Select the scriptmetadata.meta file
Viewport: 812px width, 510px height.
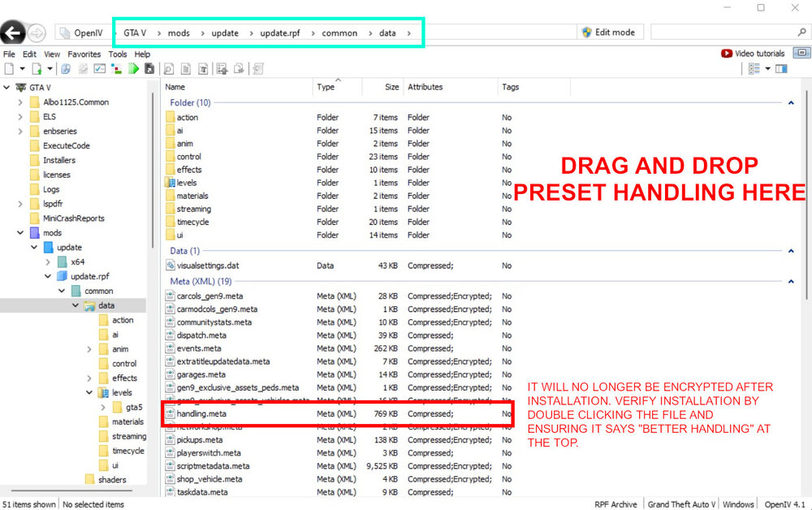click(213, 466)
